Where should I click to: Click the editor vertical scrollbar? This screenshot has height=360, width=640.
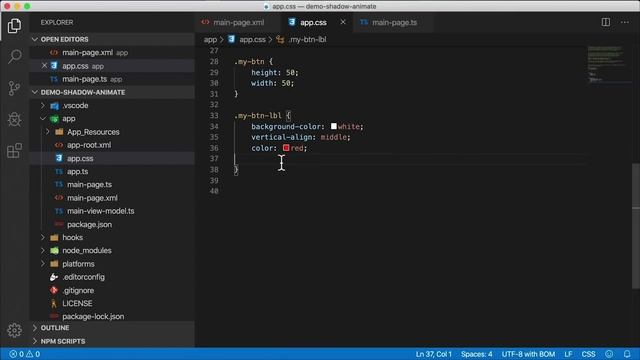coord(636,227)
